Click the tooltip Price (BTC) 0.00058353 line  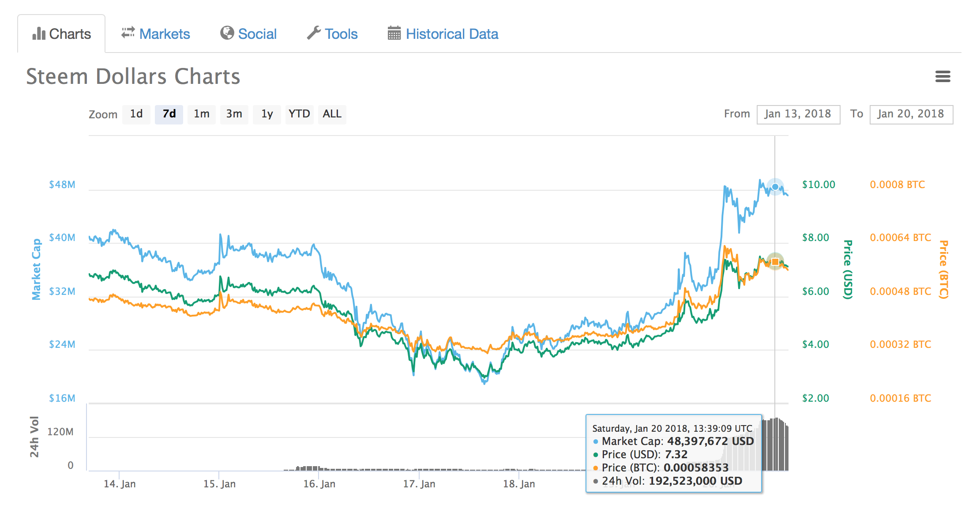tap(661, 467)
